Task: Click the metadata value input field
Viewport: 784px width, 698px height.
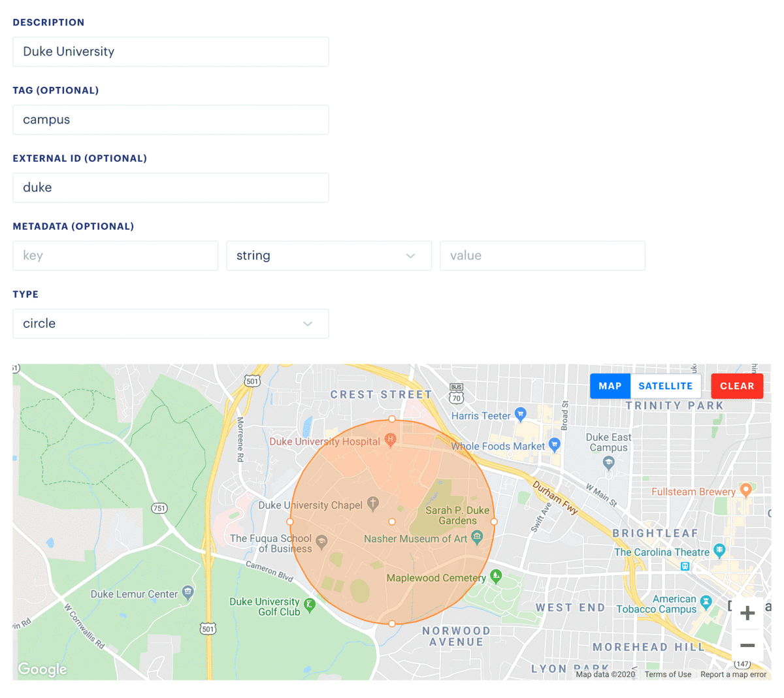Action: (x=542, y=255)
